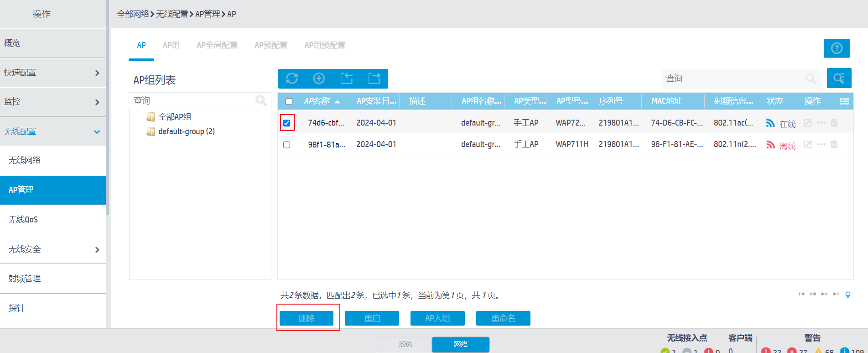The height and width of the screenshot is (353, 868).
Task: Open the advanced search button beside the query box
Action: (x=839, y=78)
